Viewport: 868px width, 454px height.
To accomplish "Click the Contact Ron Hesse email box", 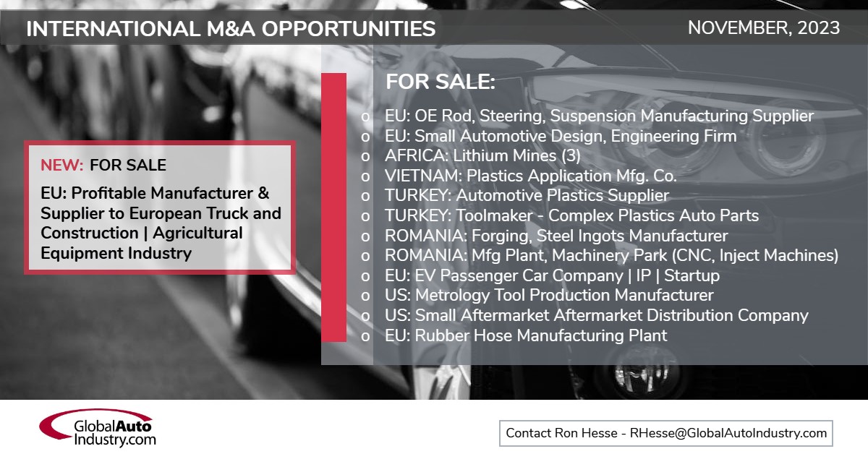I will [665, 433].
